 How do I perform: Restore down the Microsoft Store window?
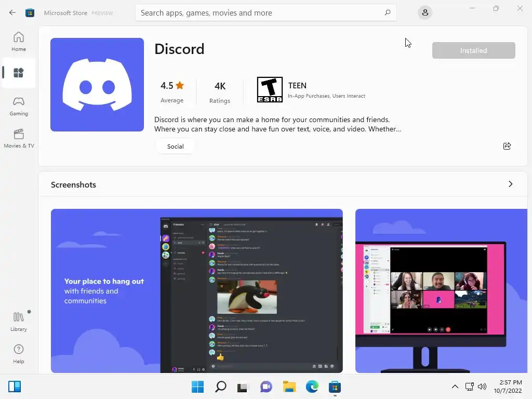coord(496,8)
